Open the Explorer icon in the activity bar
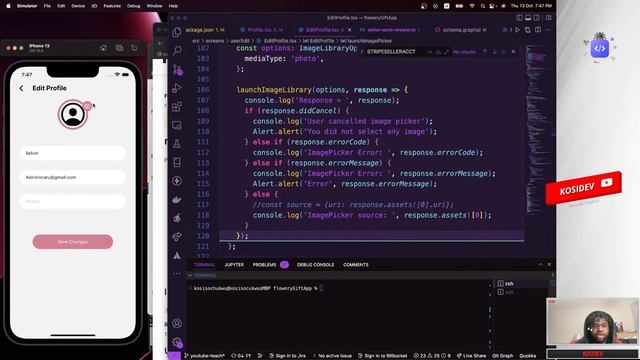 click(x=177, y=32)
